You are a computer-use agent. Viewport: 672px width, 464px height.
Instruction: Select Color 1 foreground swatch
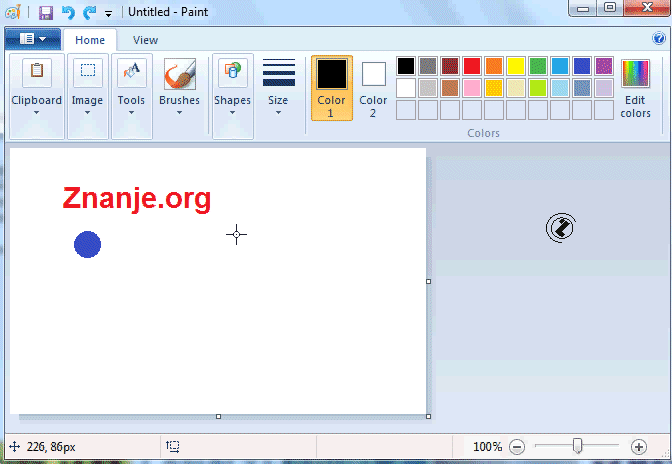point(331,88)
